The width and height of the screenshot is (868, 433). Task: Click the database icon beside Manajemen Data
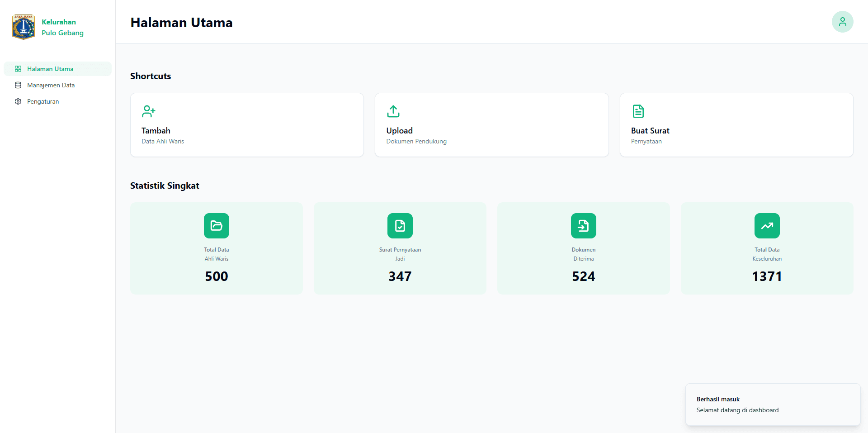18,85
